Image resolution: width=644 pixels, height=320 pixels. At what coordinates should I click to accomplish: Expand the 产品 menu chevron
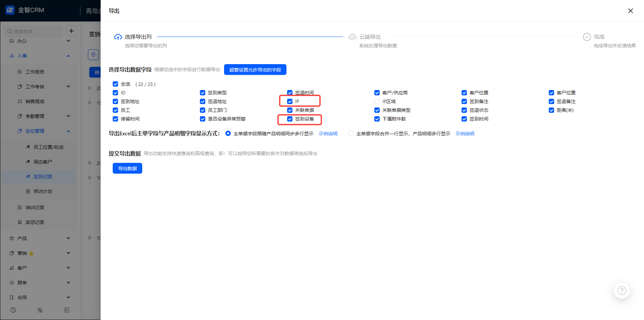(68, 238)
